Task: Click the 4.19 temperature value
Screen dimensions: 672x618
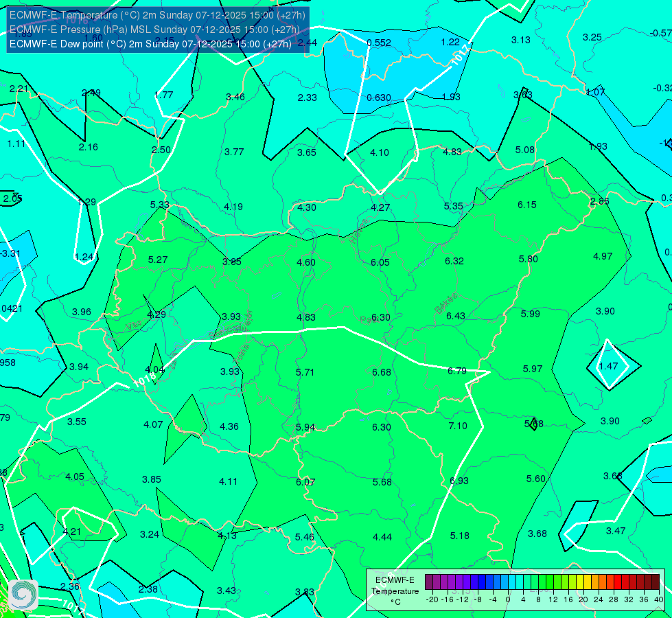Action: pos(233,207)
